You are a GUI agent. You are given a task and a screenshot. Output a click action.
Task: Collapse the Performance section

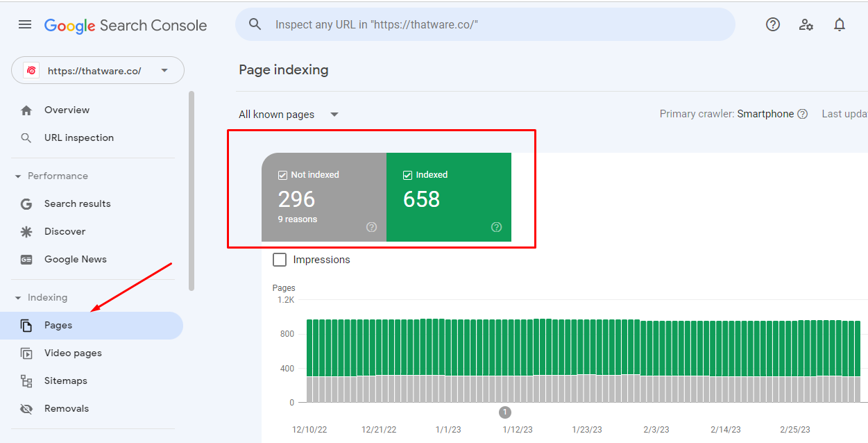tap(52, 176)
